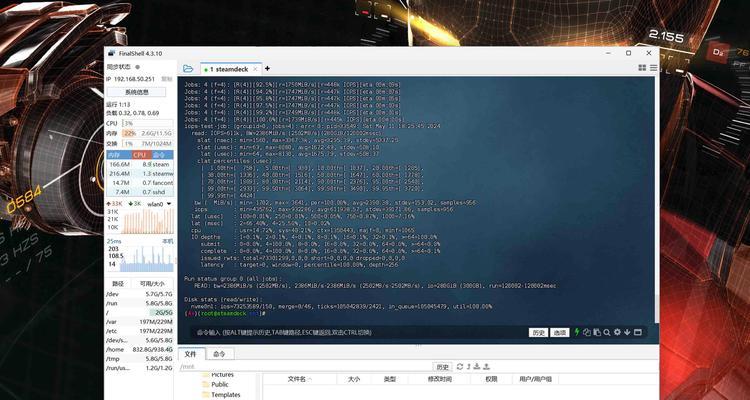Select the /dev/s... disk row
Image resolution: width=750 pixels, height=400 pixels.
click(140, 340)
